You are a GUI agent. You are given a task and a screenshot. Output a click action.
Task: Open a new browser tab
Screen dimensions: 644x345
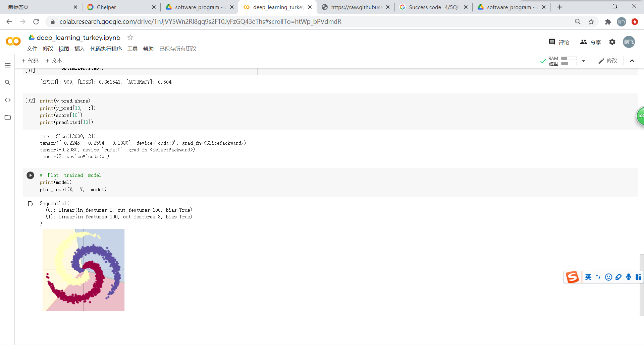point(559,7)
